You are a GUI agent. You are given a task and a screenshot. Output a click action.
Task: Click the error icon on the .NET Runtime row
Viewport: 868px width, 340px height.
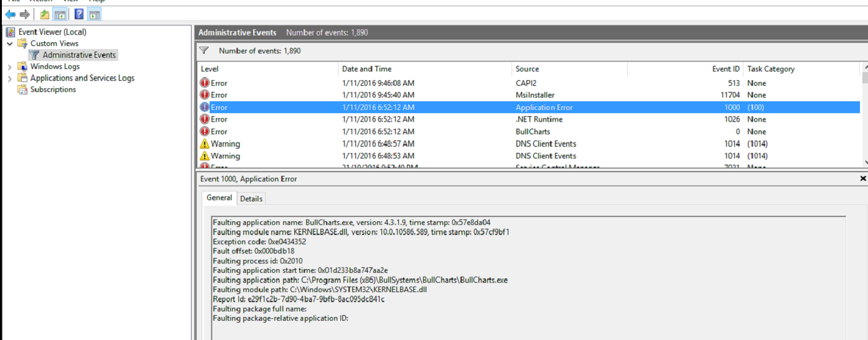click(x=205, y=119)
